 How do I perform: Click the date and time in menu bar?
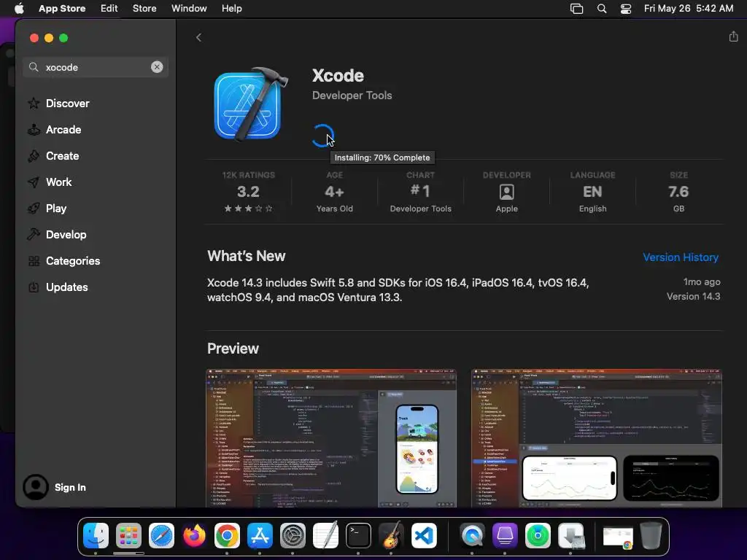tap(689, 9)
